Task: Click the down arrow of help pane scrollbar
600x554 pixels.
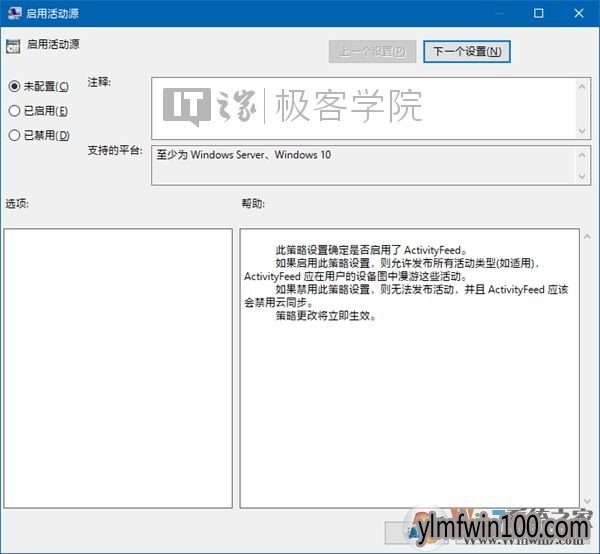Action: coord(588,501)
